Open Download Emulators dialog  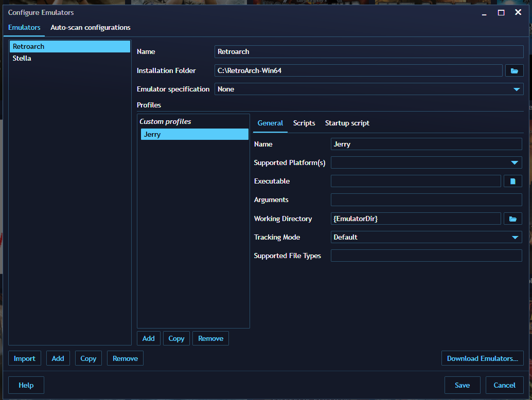[x=482, y=358]
